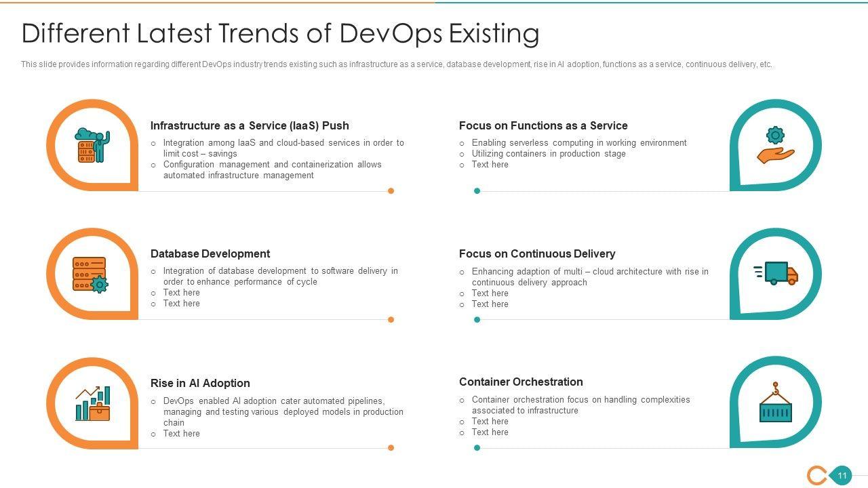Image resolution: width=868 pixels, height=488 pixels.
Task: Select the slide title heading text
Action: tap(280, 33)
